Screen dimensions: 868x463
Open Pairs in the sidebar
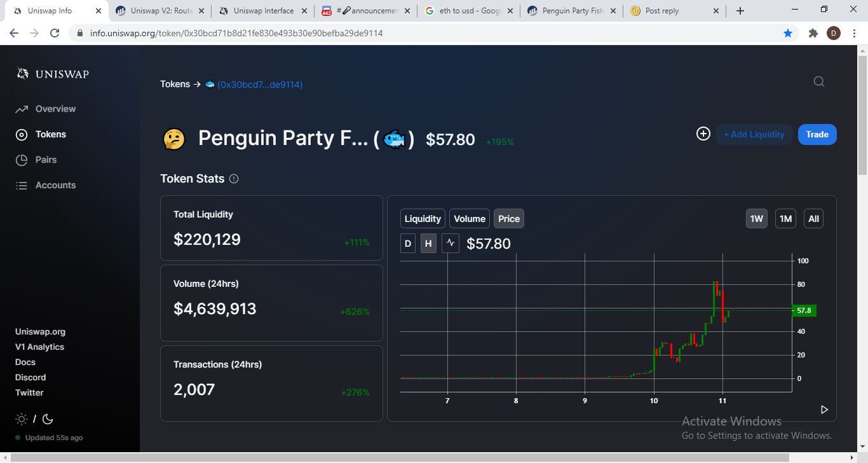36,160
